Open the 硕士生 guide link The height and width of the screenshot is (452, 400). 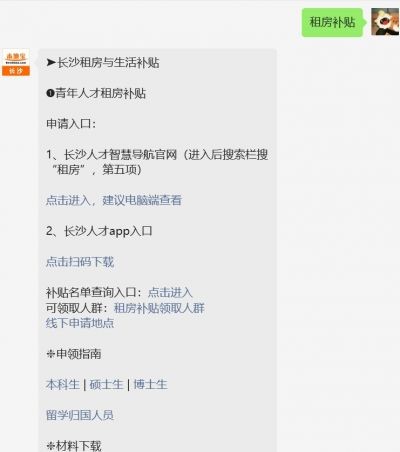tap(106, 384)
